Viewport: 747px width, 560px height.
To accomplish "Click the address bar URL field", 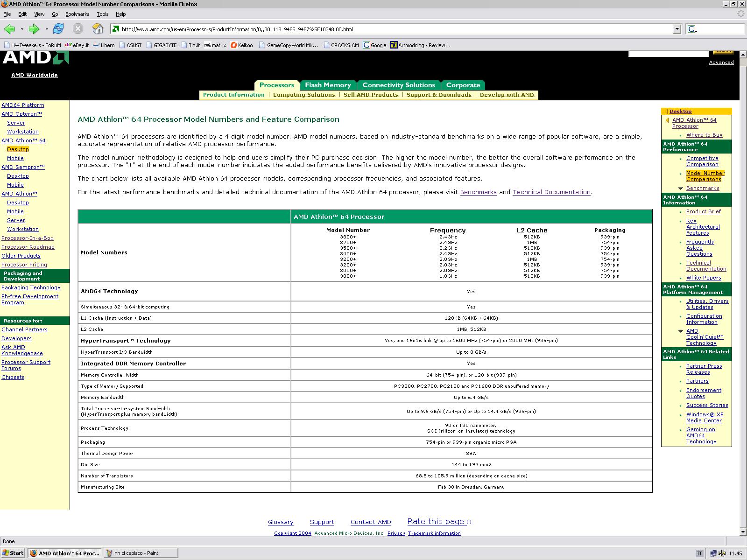I will tap(397, 29).
